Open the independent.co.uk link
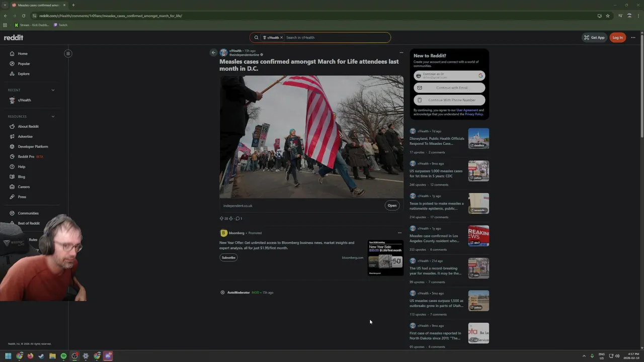This screenshot has width=644, height=362. [238, 206]
